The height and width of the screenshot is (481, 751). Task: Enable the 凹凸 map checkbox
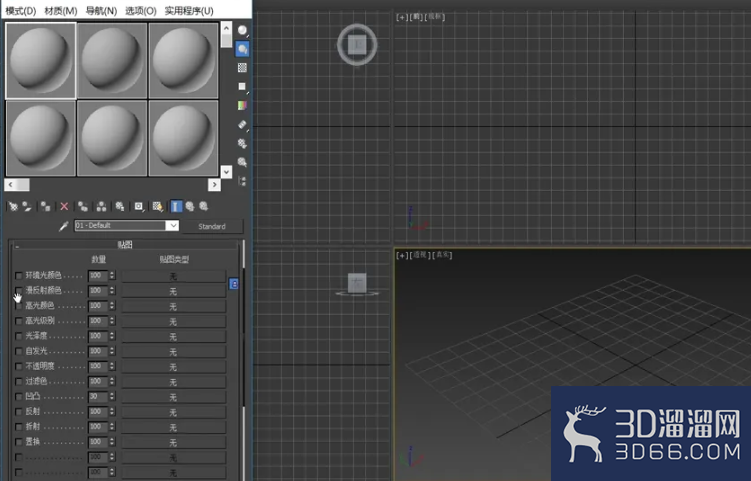[x=19, y=397]
